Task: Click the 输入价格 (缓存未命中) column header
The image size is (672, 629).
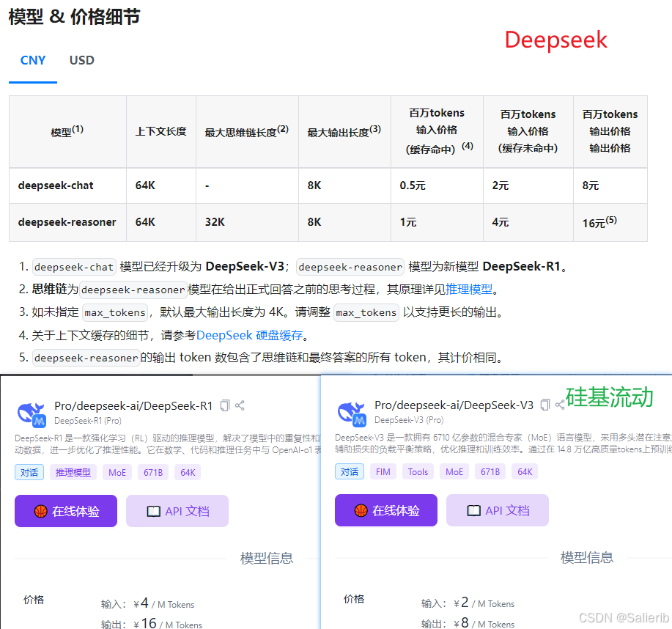Action: [528, 131]
